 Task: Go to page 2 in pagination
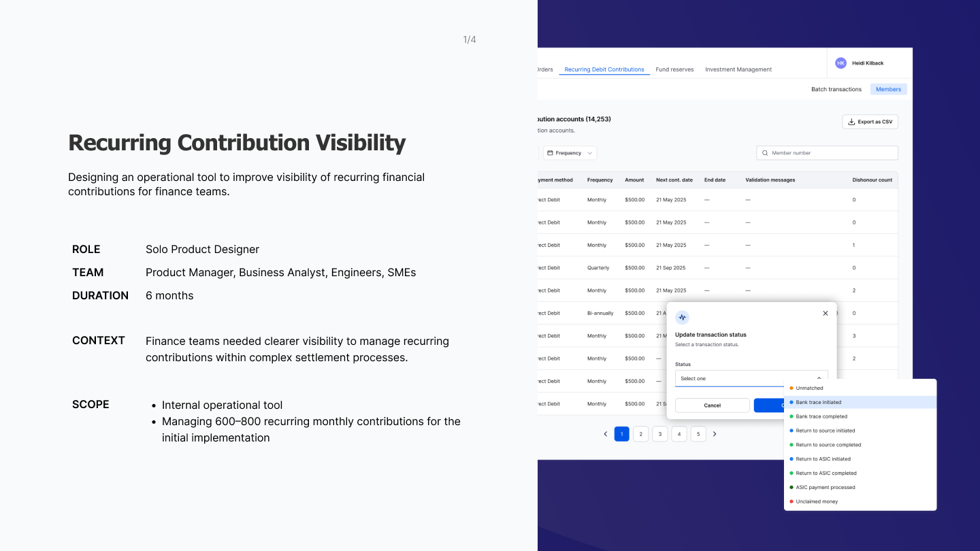641,434
